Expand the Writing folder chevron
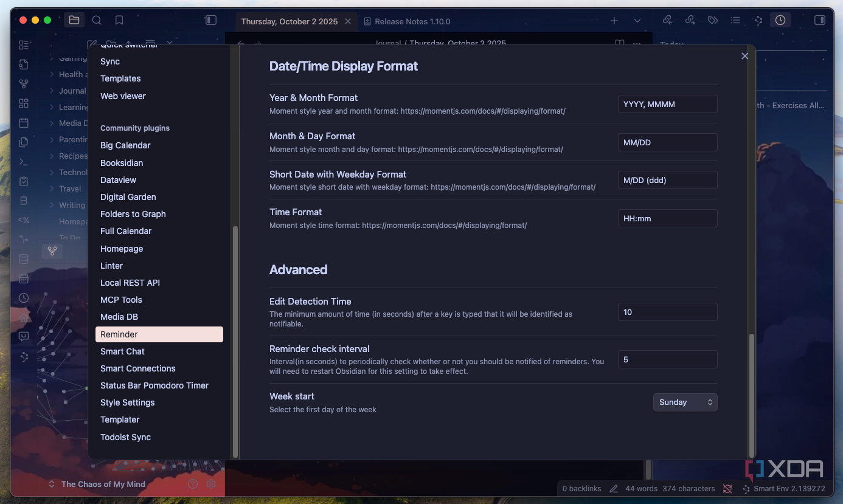 52,205
